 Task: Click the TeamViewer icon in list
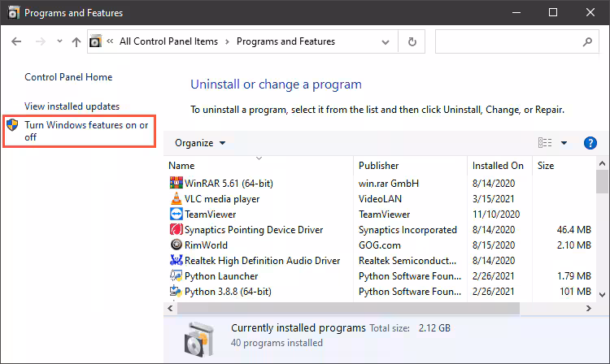click(176, 214)
